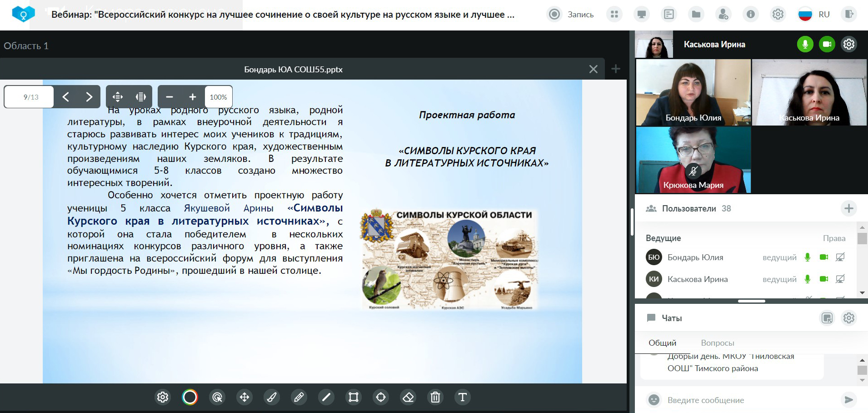This screenshot has width=868, height=413.
Task: Open drawing tools settings gear
Action: click(x=163, y=397)
